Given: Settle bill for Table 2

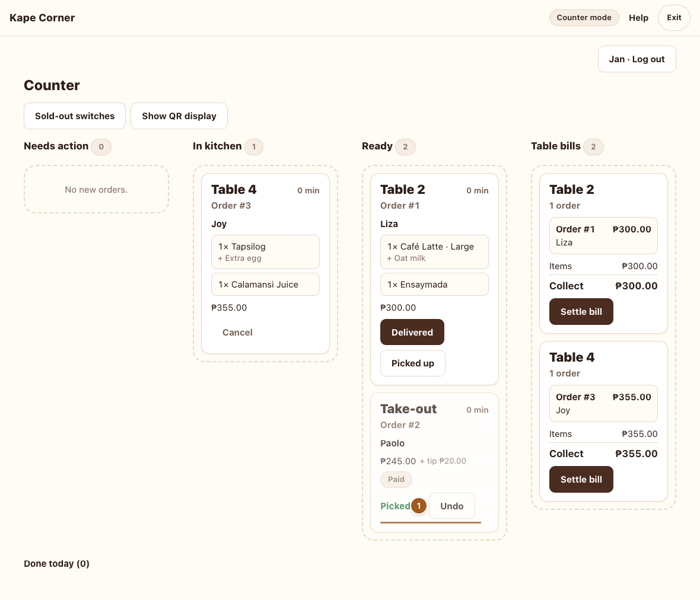Looking at the screenshot, I should tap(581, 311).
